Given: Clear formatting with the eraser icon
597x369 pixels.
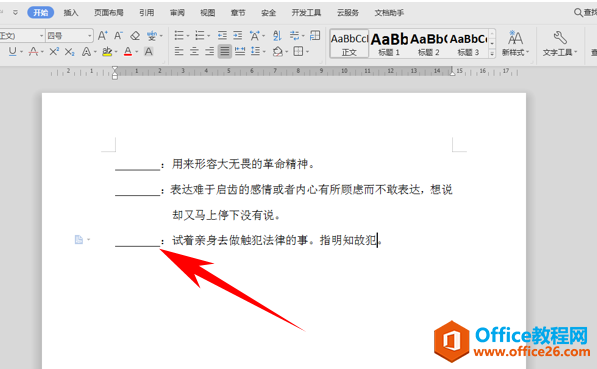Looking at the screenshot, I should [135, 36].
